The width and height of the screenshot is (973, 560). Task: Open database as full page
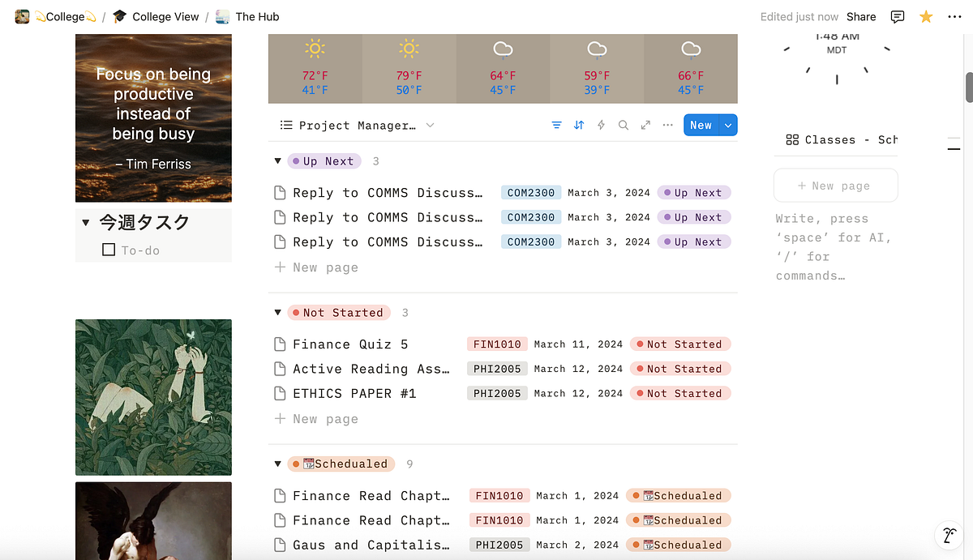point(645,126)
